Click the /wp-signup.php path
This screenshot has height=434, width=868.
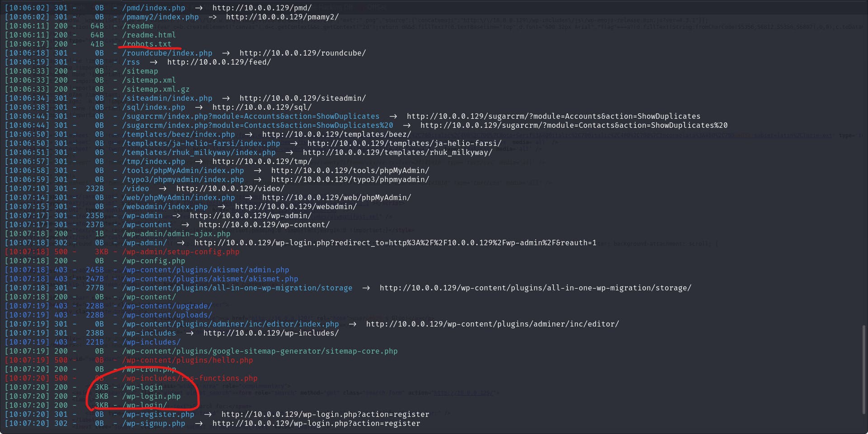point(154,423)
